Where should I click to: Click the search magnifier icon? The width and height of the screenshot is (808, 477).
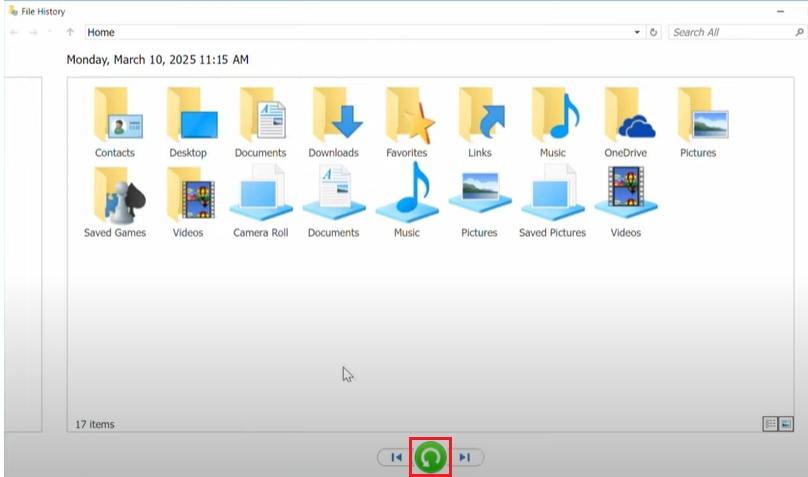click(x=799, y=32)
